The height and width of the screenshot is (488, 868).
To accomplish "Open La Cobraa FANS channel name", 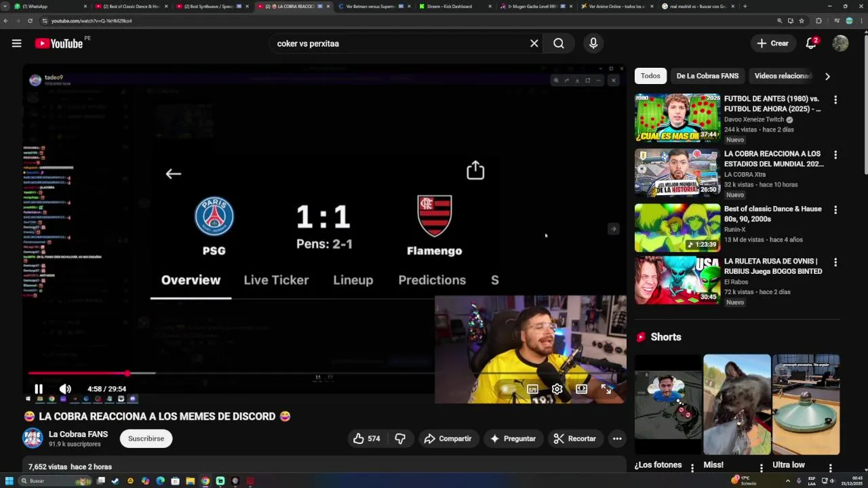I will pyautogui.click(x=78, y=434).
